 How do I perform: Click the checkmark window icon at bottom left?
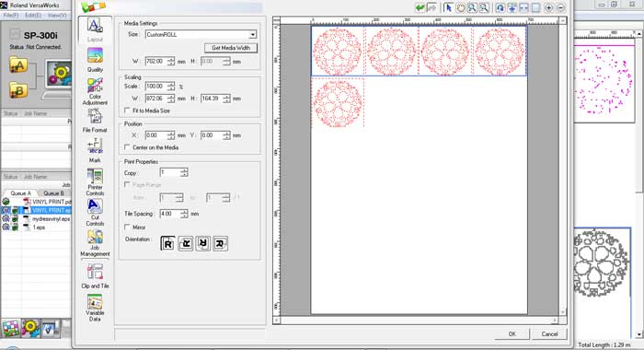(50, 329)
